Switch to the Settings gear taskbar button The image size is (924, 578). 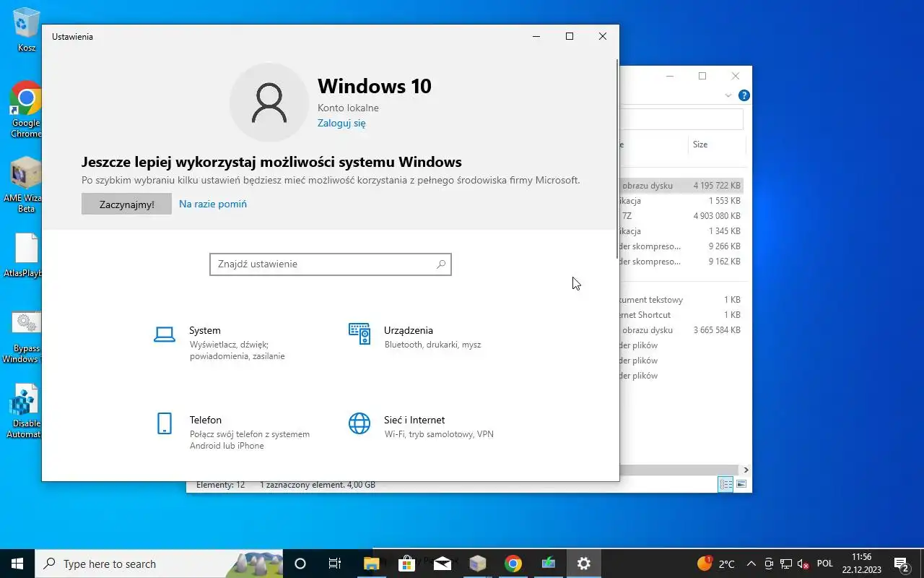pos(584,564)
